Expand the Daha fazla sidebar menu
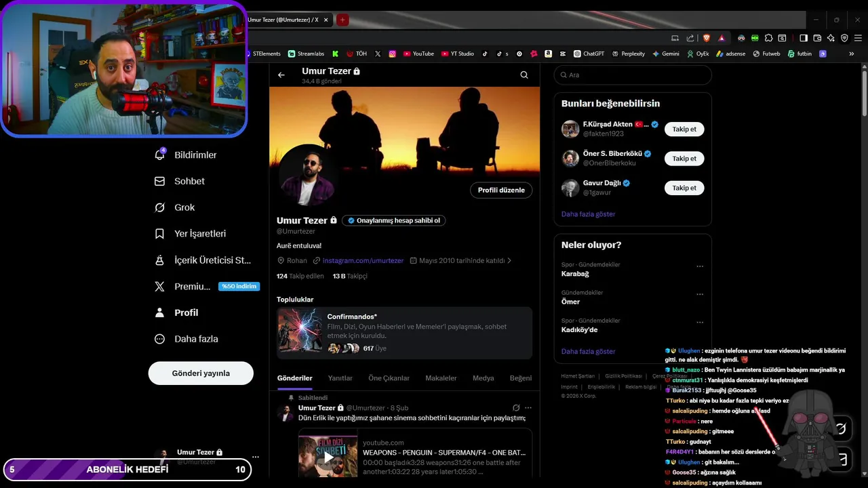This screenshot has width=868, height=488. tap(186, 339)
